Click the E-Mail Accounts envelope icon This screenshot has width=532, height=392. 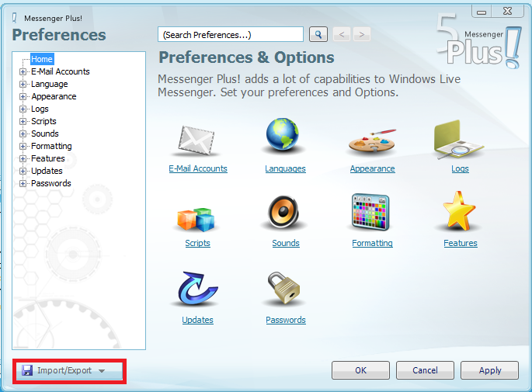coord(197,140)
